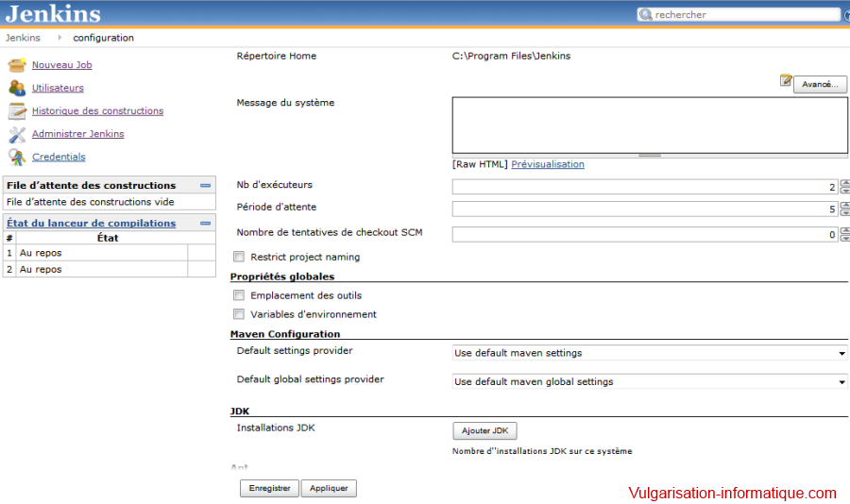
Task: Tick the Emplacement des outils checkbox
Action: [239, 295]
